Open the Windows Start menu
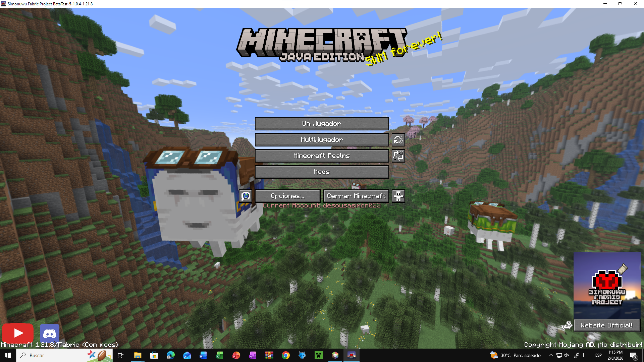Image resolution: width=644 pixels, height=362 pixels. pyautogui.click(x=8, y=355)
